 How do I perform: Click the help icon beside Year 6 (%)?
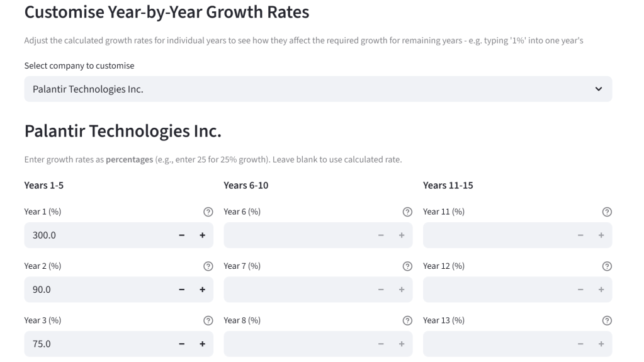pos(407,212)
